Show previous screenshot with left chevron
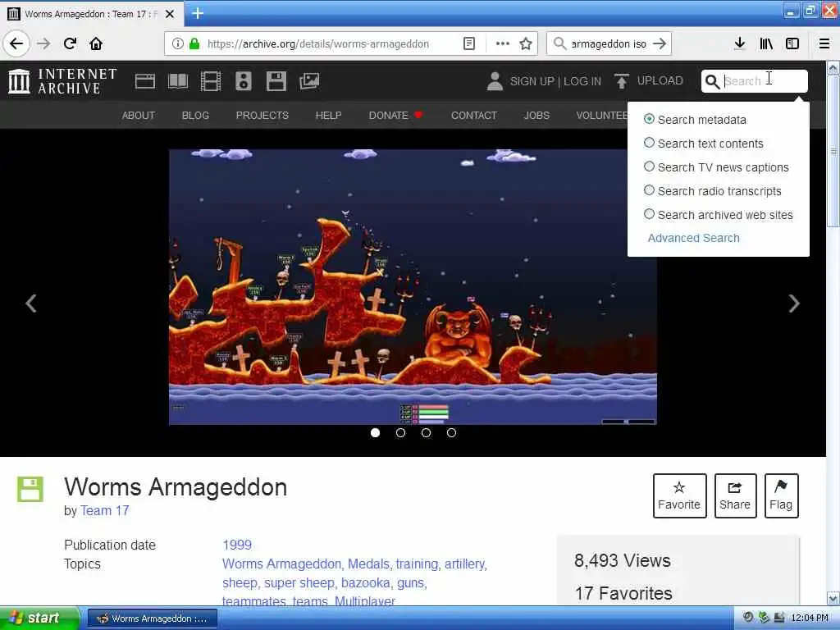 [31, 304]
